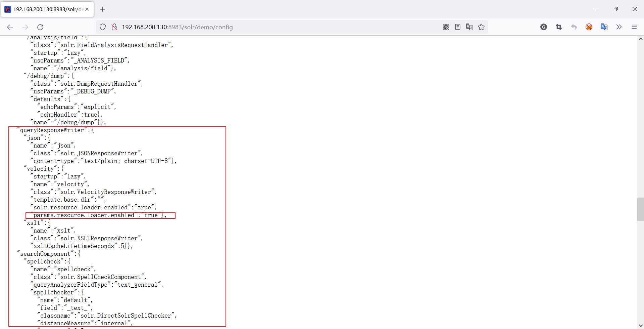Restore down the Firefox window
644x329 pixels.
616,9
